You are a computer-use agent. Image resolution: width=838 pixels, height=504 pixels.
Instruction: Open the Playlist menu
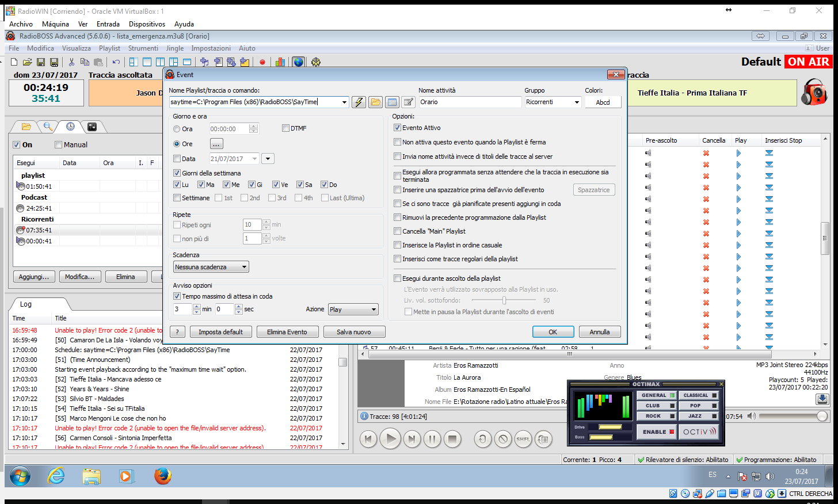coord(109,48)
